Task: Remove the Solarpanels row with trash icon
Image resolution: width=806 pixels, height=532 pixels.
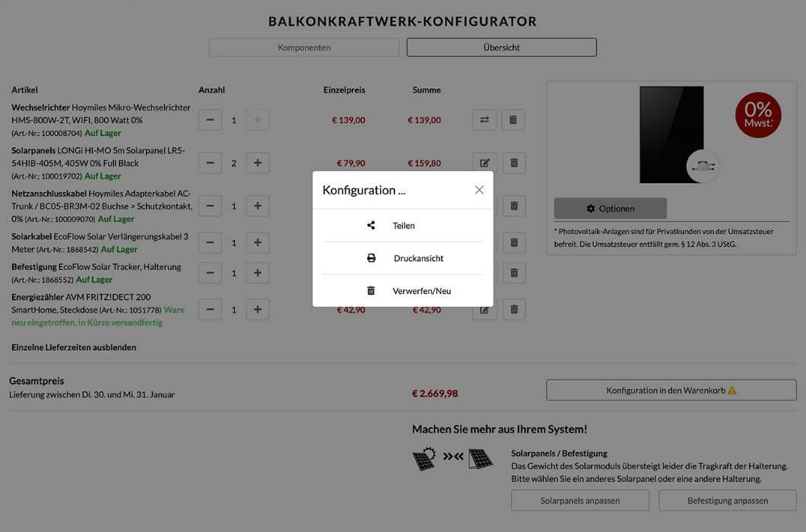Action: (514, 163)
